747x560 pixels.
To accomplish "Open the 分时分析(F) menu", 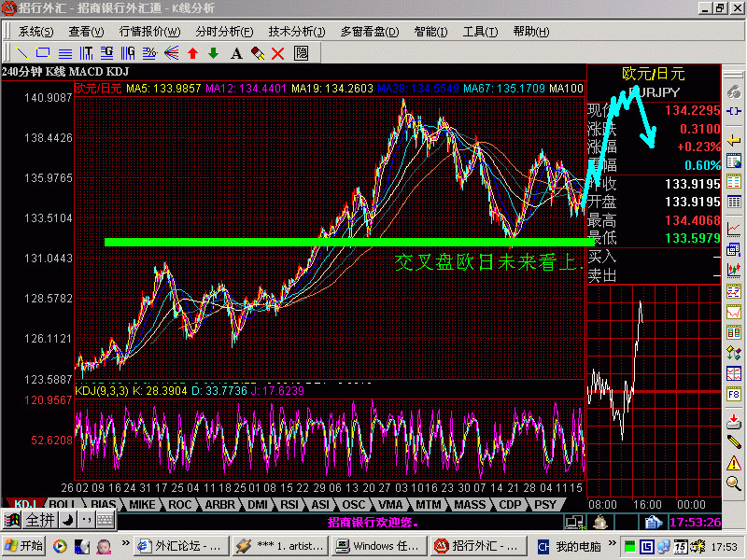I will (224, 32).
